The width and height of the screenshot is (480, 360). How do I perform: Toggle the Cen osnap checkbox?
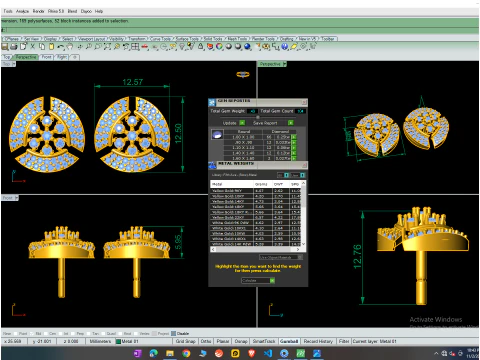[x=46, y=334]
